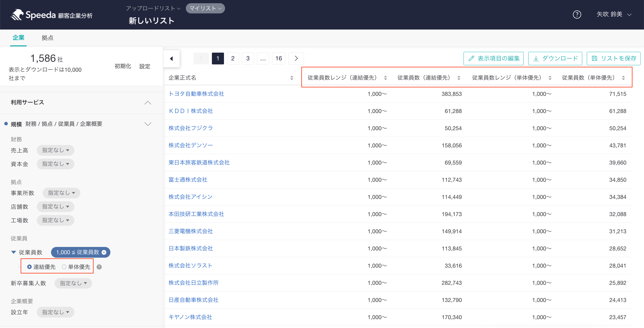Image resolution: width=644 pixels, height=328 pixels.
Task: Click the help question mark icon in header
Action: tap(577, 14)
